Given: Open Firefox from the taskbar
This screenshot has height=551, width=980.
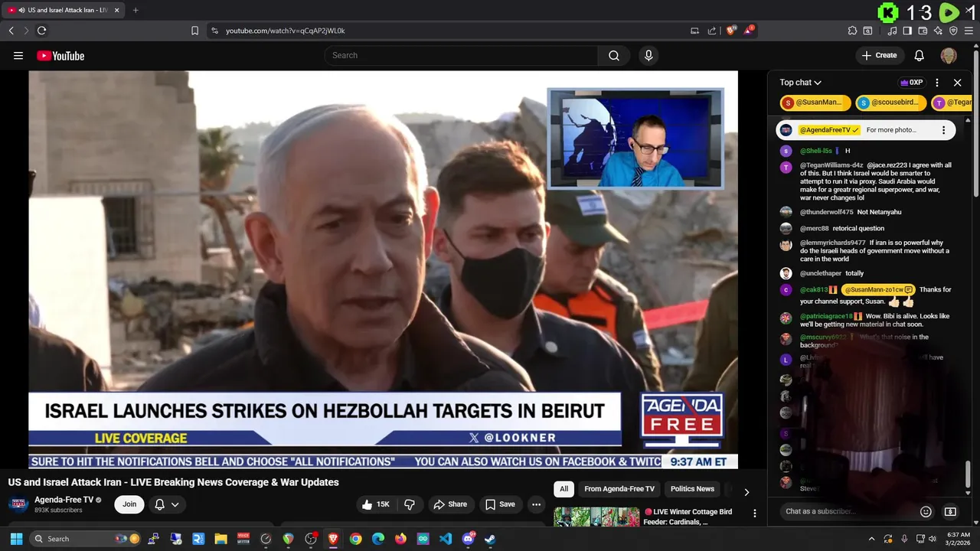Looking at the screenshot, I should tap(400, 539).
